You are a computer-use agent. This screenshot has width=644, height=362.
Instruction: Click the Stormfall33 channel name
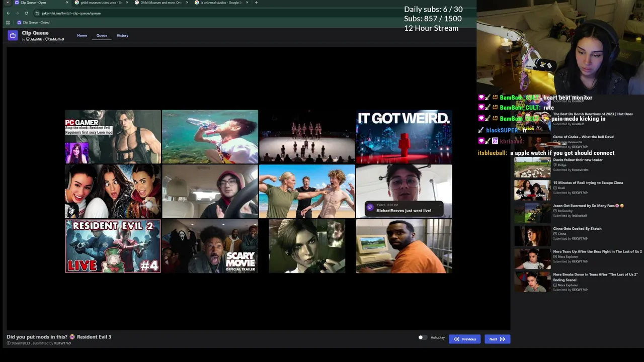click(x=21, y=343)
